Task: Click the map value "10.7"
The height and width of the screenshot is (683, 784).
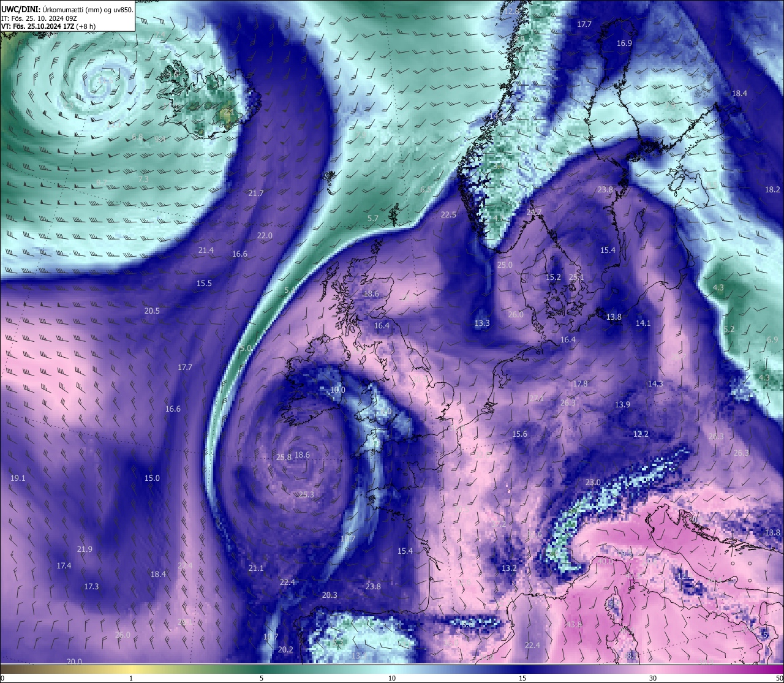Action: [x=271, y=638]
